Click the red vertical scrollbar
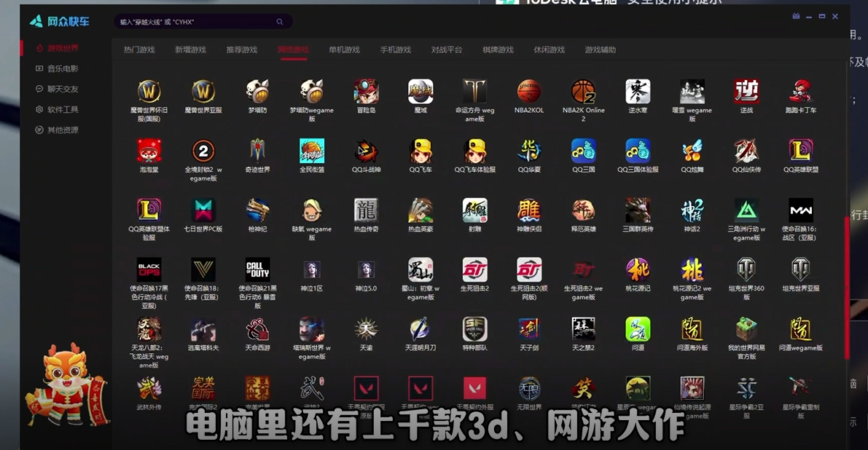The image size is (868, 450). (846, 288)
